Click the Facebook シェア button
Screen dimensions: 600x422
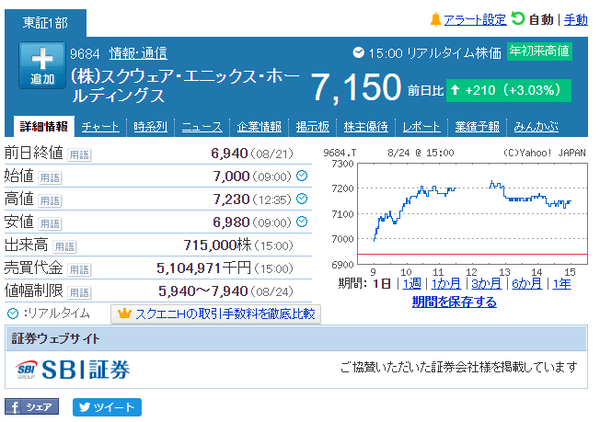[x=32, y=407]
